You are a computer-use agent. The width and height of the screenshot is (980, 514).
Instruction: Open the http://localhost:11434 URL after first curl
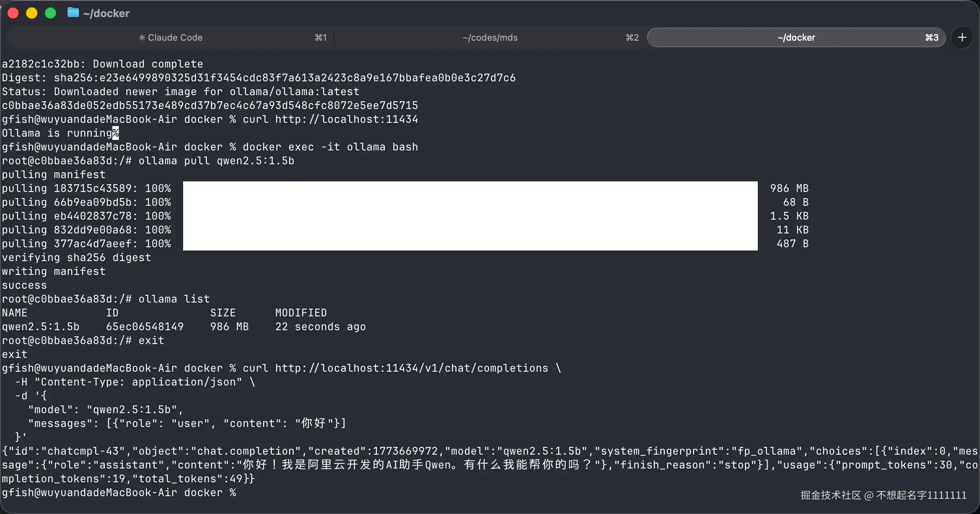click(x=346, y=119)
